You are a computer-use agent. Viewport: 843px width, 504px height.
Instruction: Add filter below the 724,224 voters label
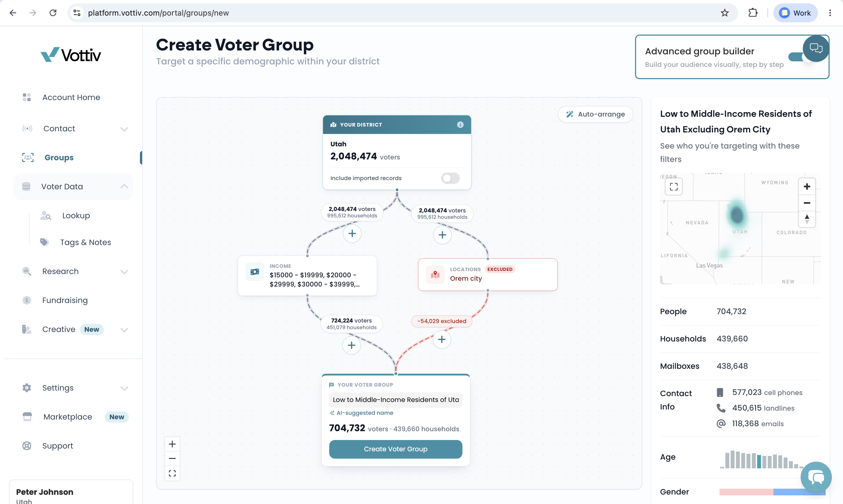[x=352, y=345]
